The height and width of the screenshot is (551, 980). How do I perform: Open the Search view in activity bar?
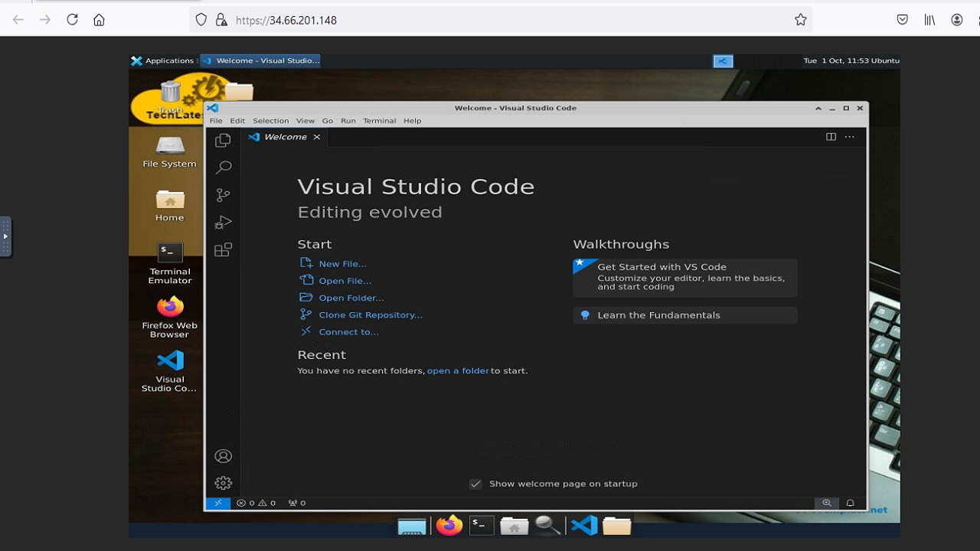pyautogui.click(x=223, y=168)
